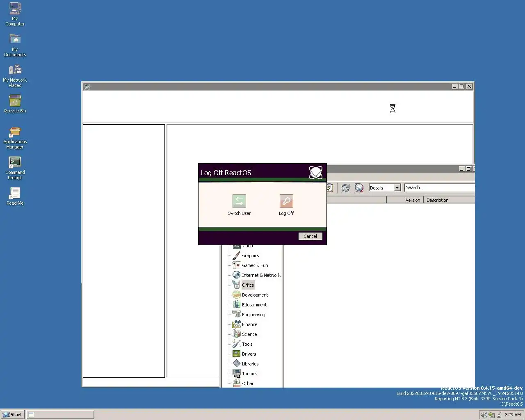The width and height of the screenshot is (525, 420).
Task: Select the Finance category
Action: click(x=249, y=324)
